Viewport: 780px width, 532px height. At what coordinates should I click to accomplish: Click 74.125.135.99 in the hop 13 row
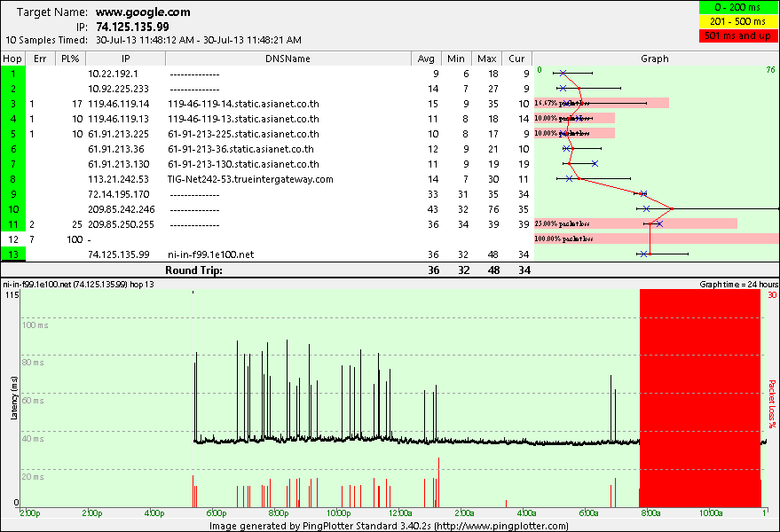pyautogui.click(x=118, y=254)
